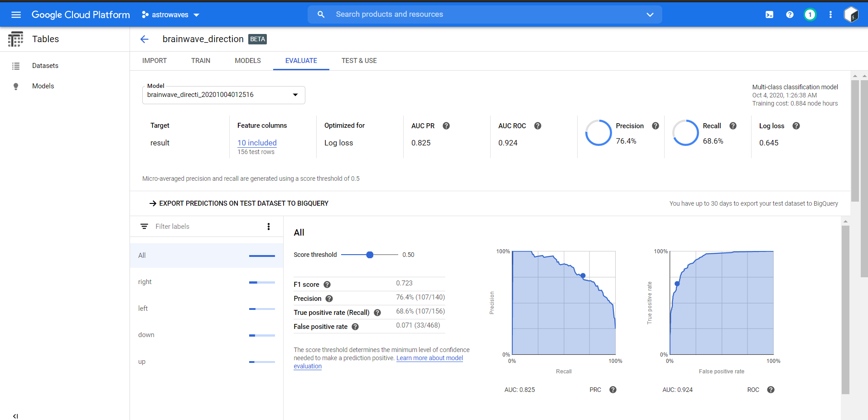868x420 pixels.
Task: Select the EVALUATE tab
Action: click(x=301, y=61)
